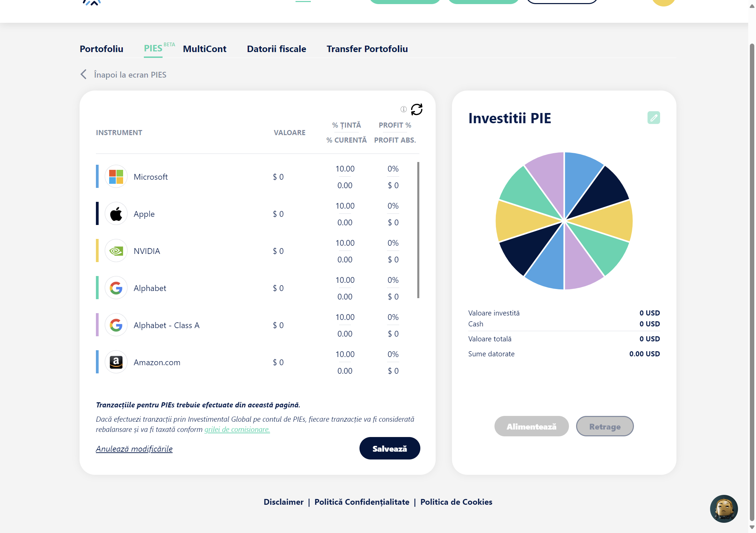Click the Salvează button
Viewport: 756px width, 533px height.
point(390,448)
